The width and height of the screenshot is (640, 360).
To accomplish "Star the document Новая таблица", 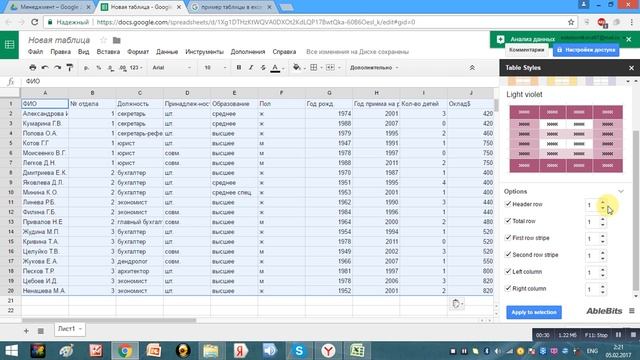I will (103, 40).
